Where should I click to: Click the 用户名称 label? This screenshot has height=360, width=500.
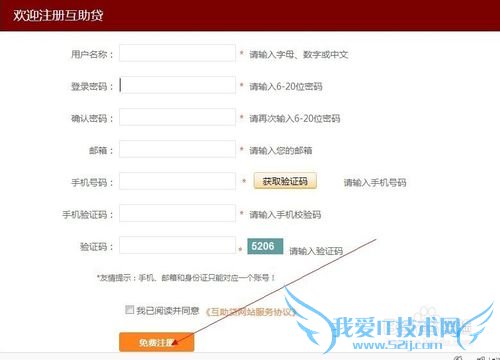click(x=92, y=54)
